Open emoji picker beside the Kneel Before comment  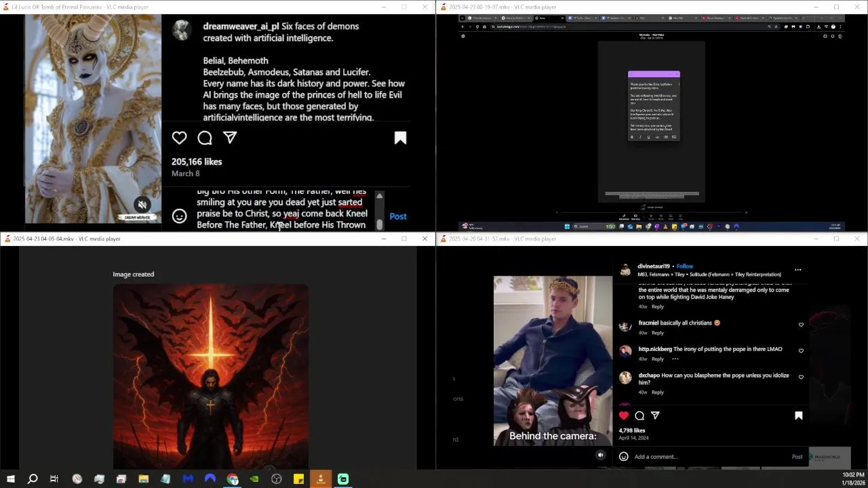click(x=179, y=216)
